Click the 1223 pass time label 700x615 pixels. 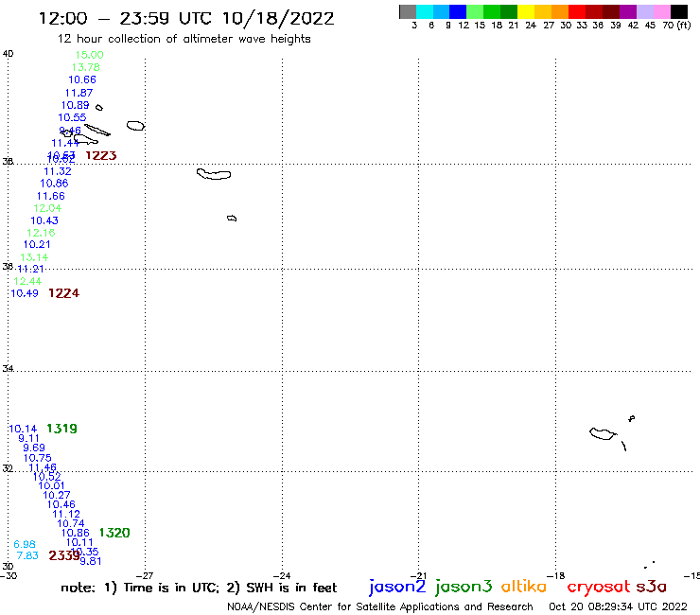101,155
